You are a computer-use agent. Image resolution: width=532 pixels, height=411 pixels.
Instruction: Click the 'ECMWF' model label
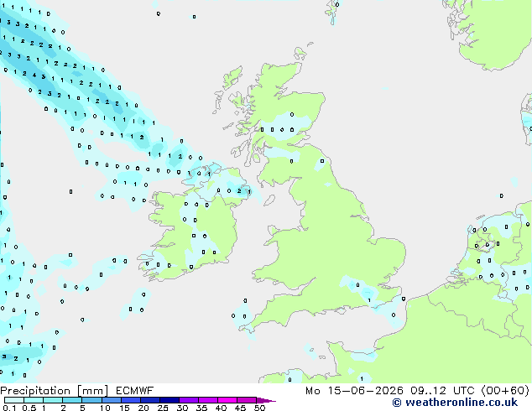click(135, 391)
